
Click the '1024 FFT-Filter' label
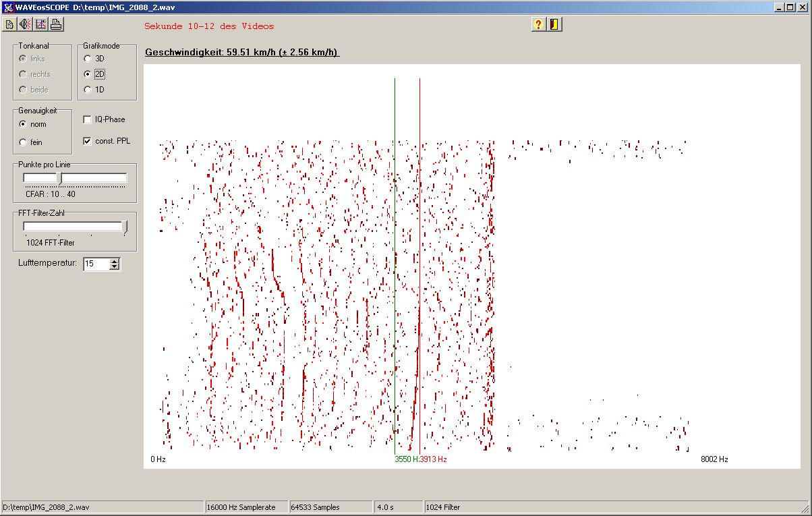tap(51, 242)
